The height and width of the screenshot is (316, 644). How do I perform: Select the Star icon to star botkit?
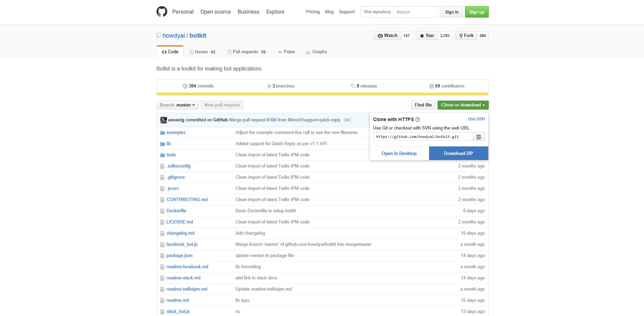tap(422, 36)
